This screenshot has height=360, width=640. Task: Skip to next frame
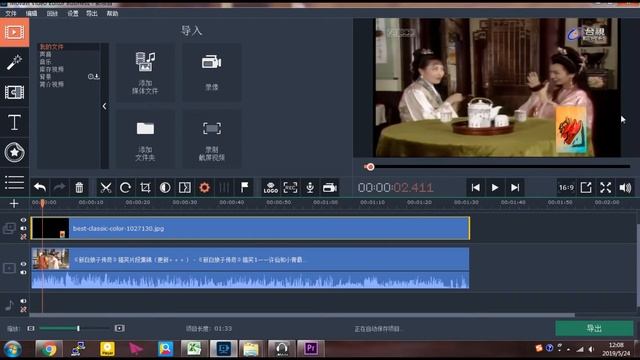point(515,187)
